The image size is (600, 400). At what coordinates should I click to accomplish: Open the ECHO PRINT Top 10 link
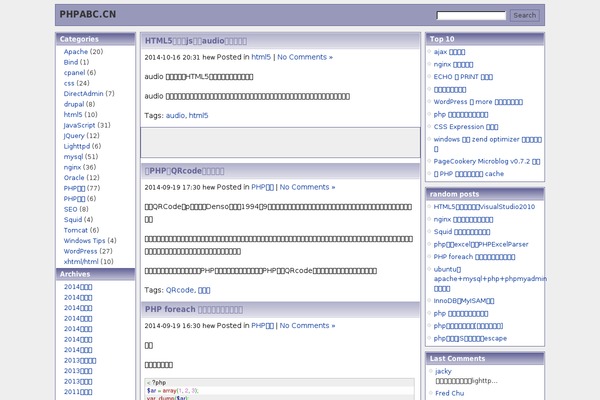click(x=463, y=76)
